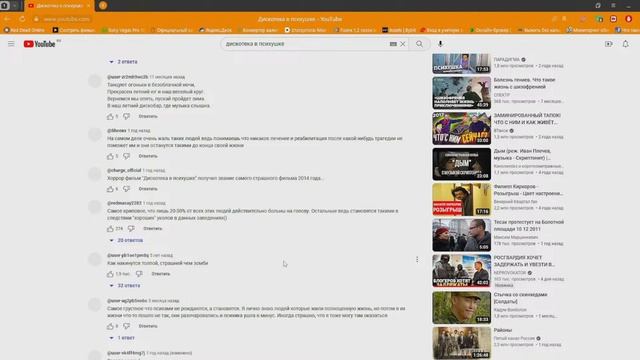
Task: Dislike the zombie crowd comment
Action: point(139,274)
